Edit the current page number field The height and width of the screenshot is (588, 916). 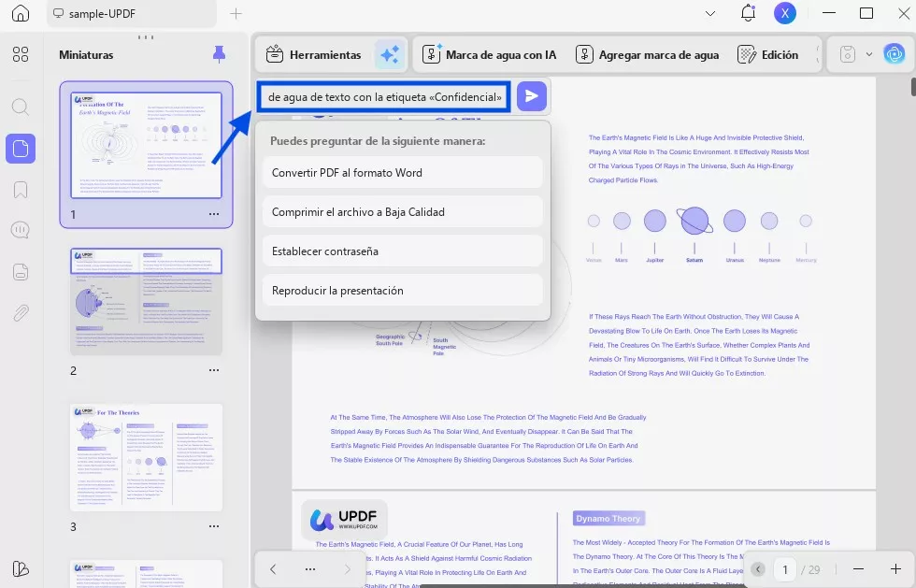click(785, 569)
